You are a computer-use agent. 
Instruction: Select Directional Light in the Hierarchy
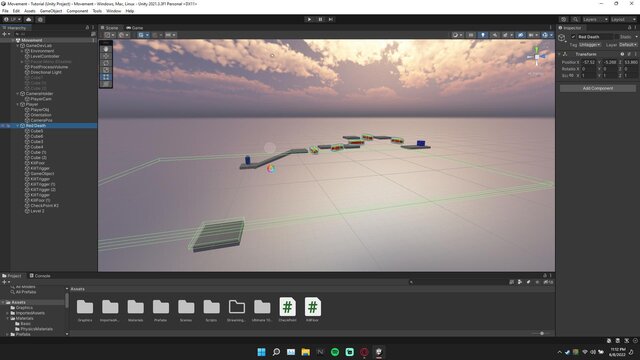pos(46,72)
